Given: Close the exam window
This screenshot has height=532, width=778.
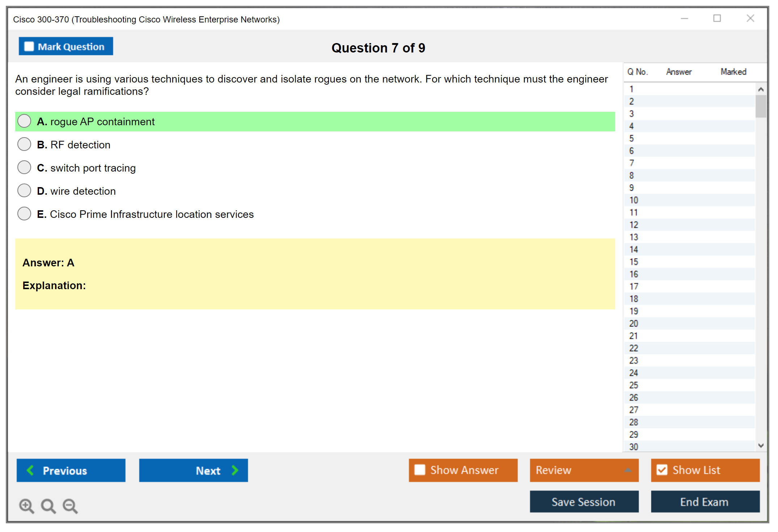Looking at the screenshot, I should click(x=750, y=18).
